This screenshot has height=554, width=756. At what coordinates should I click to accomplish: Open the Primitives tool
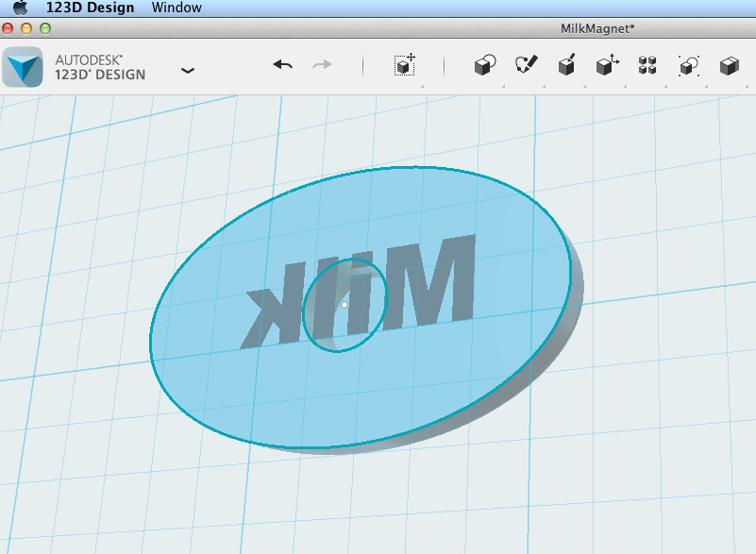(x=485, y=65)
